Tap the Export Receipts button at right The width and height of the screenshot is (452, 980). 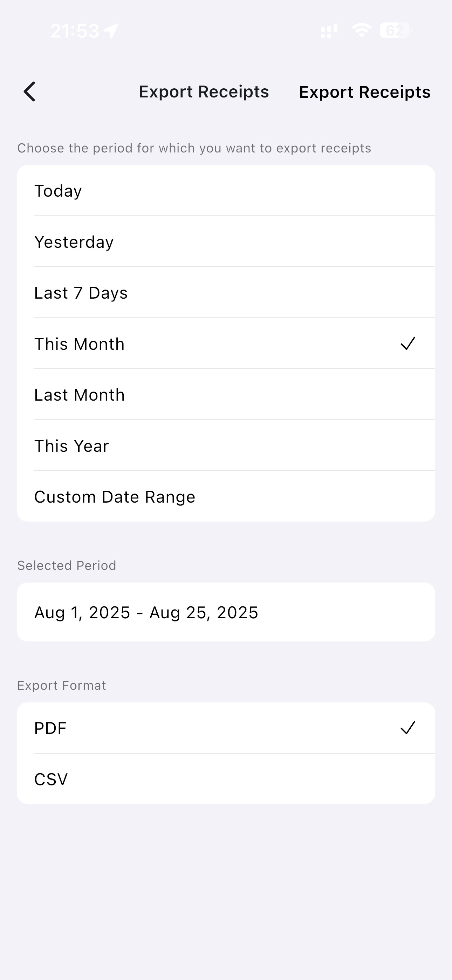364,92
